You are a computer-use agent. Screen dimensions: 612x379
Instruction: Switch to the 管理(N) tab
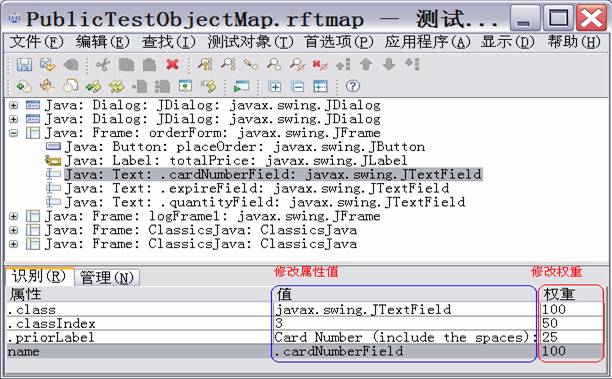coord(107,278)
